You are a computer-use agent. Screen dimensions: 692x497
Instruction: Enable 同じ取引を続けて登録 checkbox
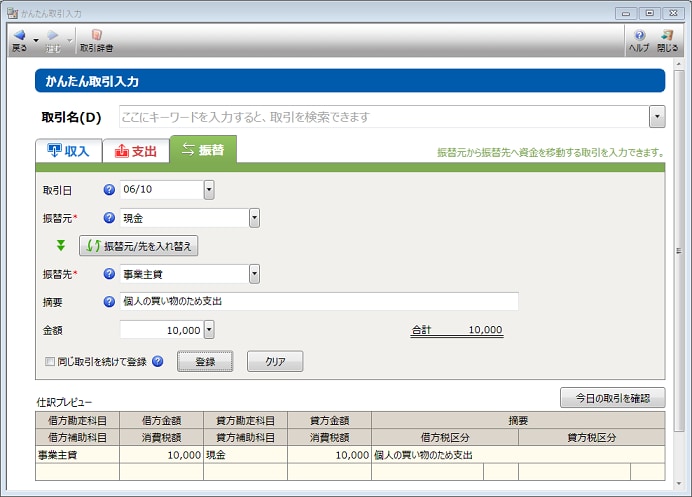50,361
